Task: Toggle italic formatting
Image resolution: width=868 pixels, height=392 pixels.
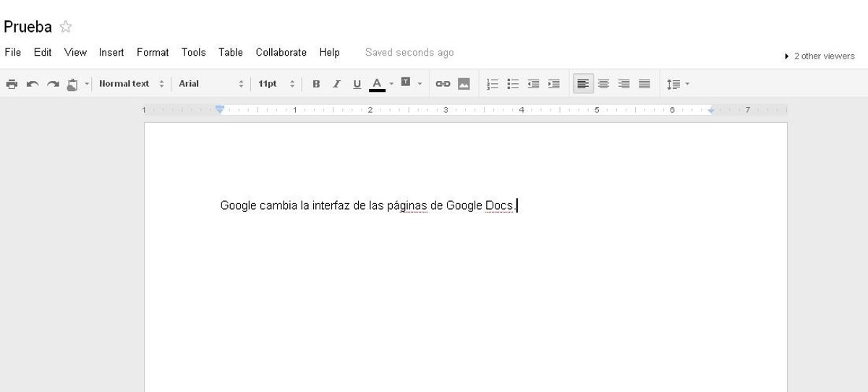Action: tap(336, 84)
